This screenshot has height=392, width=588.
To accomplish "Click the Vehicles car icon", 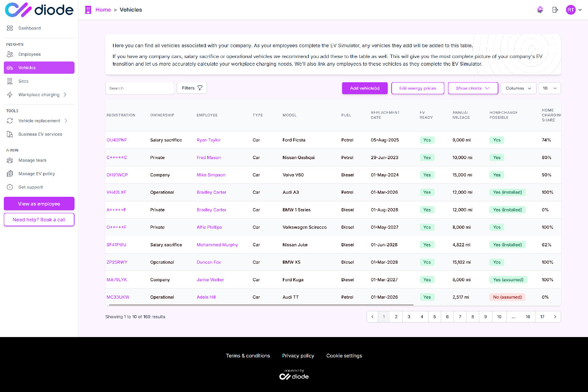I will coord(10,68).
